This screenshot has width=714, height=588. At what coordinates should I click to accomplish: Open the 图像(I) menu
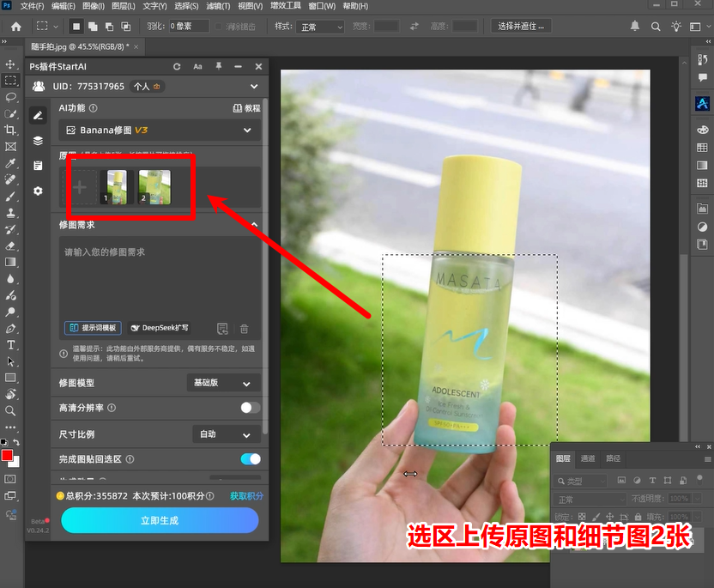[94, 6]
